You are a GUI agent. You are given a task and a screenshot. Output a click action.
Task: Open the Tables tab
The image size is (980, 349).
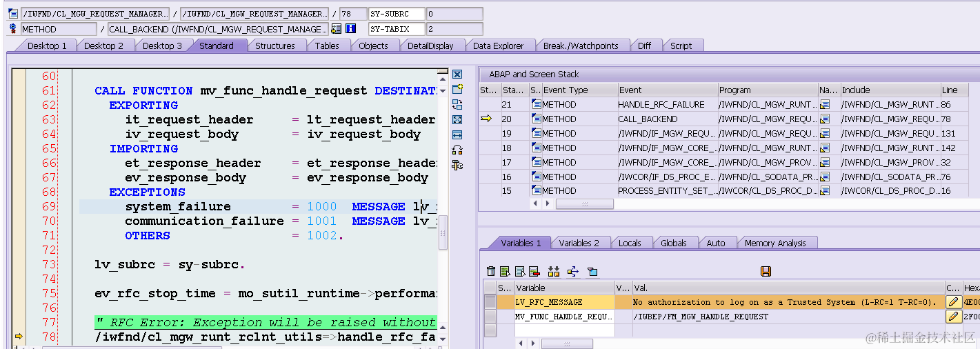click(x=327, y=46)
